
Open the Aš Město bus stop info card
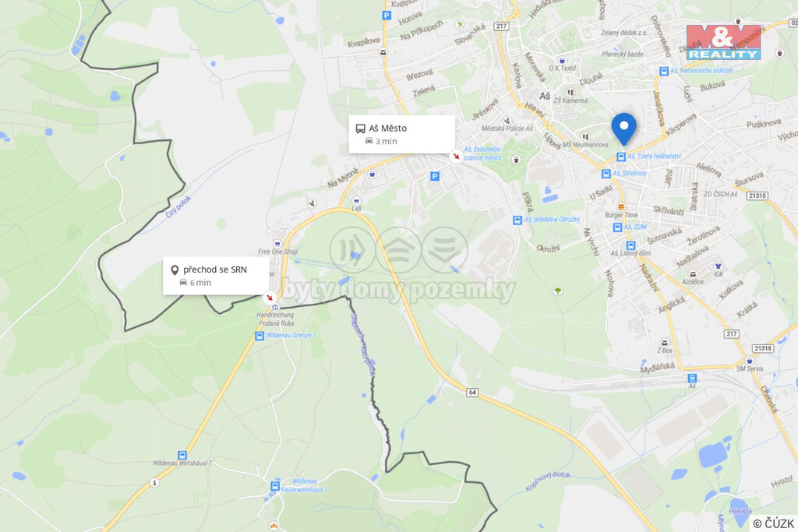pyautogui.click(x=401, y=134)
